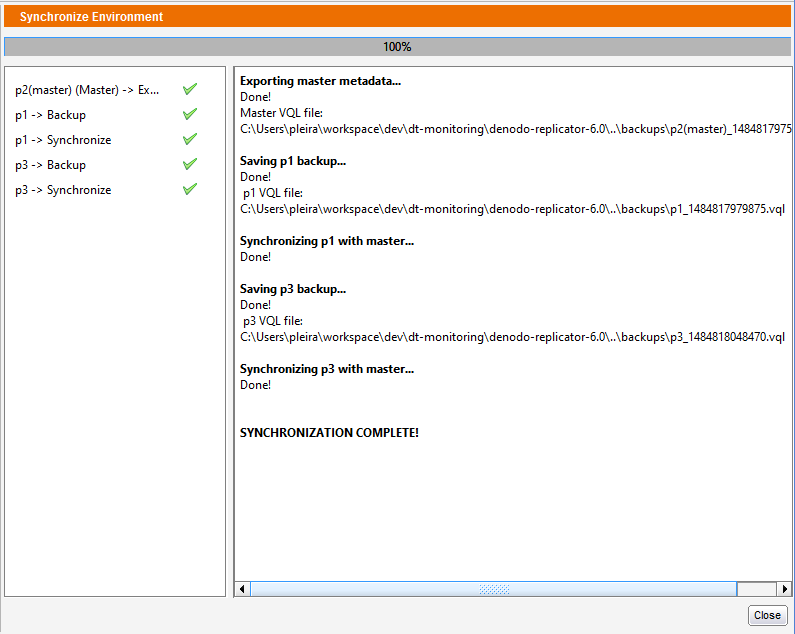Viewport: 795px width, 634px height.
Task: Click green checkmark next to p2(master) step
Action: coord(190,89)
